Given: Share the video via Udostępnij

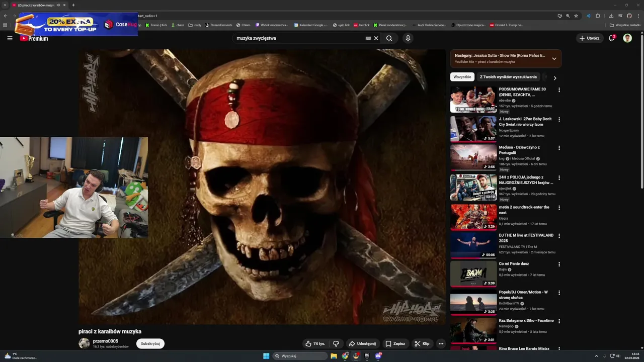Looking at the screenshot, I should [362, 344].
